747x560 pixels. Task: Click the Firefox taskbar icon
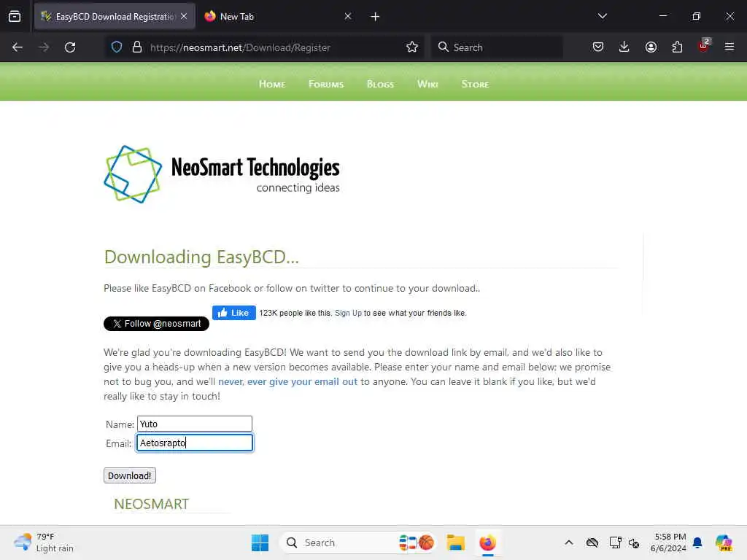click(x=488, y=542)
